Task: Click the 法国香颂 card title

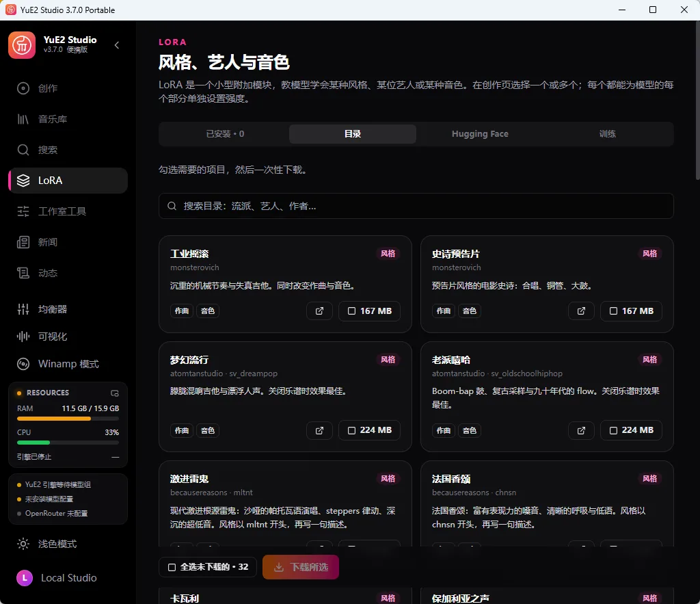Action: point(451,480)
